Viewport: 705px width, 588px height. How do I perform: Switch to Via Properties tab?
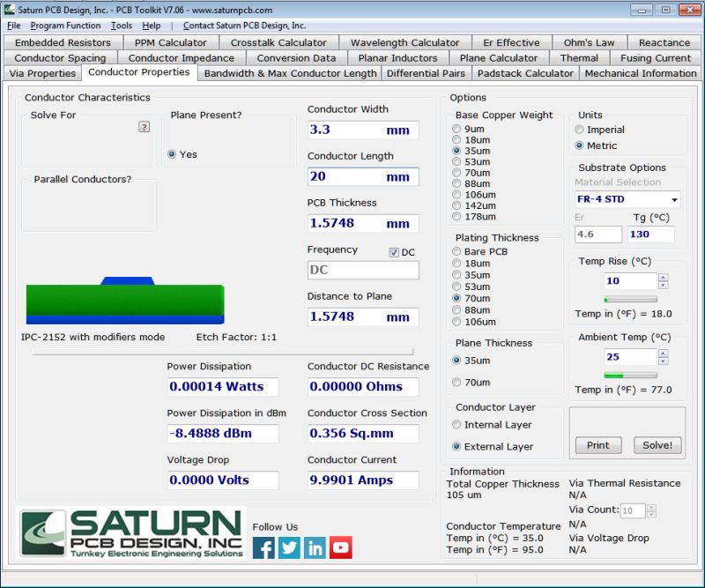(42, 73)
